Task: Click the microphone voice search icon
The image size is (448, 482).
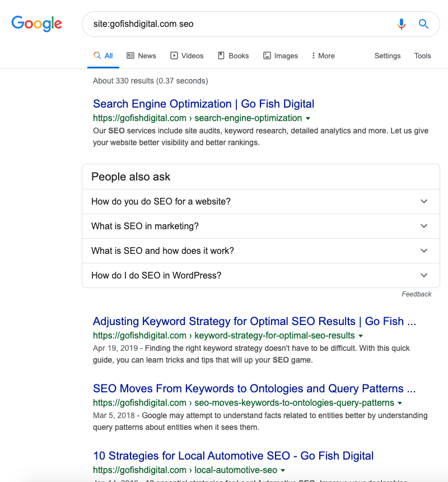Action: click(x=402, y=24)
